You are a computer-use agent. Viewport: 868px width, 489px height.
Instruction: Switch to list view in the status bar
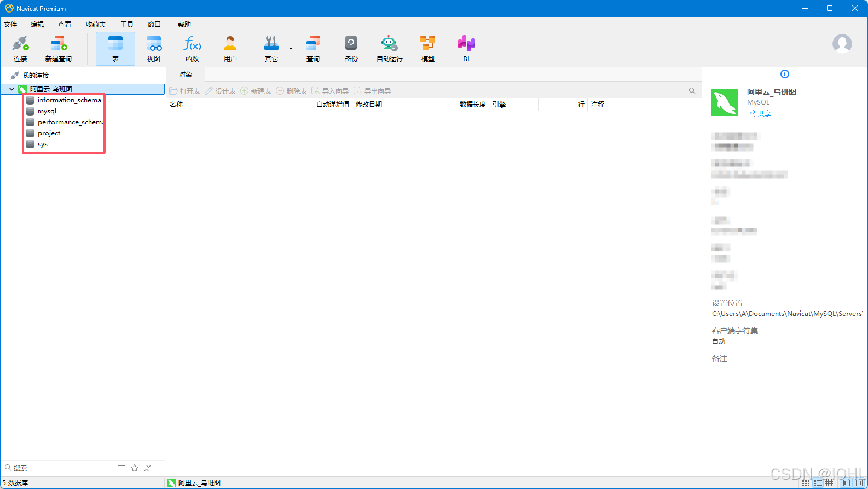(x=818, y=482)
